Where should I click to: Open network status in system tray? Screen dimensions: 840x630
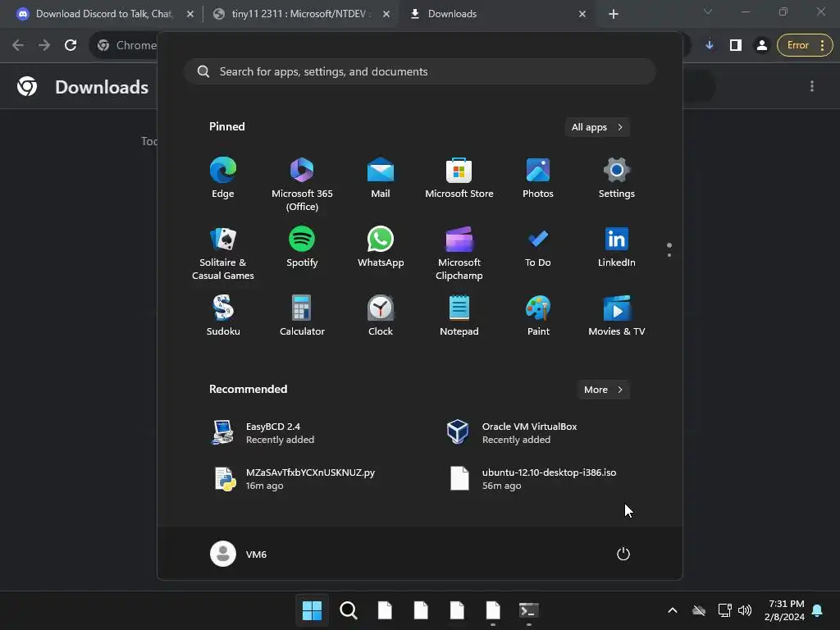point(725,610)
